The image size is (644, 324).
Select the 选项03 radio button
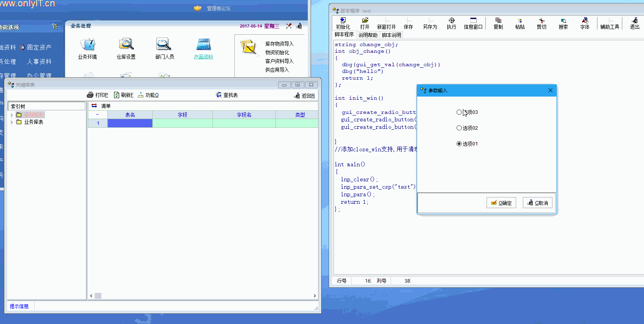click(x=459, y=112)
